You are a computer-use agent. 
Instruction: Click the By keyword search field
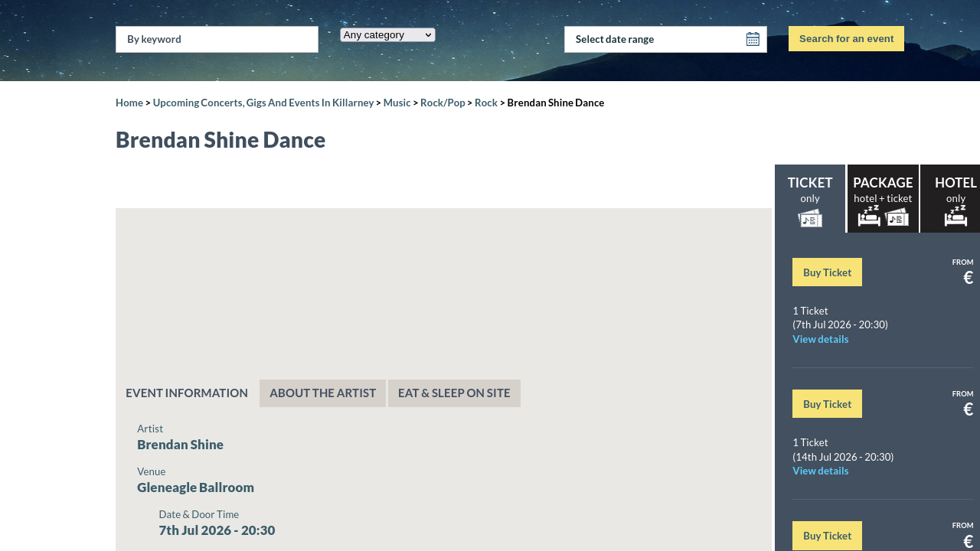pos(217,39)
